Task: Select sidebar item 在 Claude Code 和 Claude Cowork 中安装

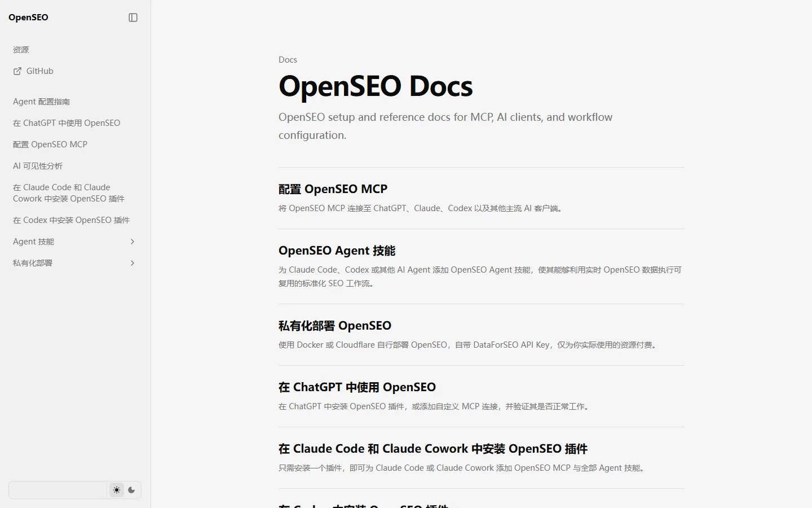Action: click(69, 193)
